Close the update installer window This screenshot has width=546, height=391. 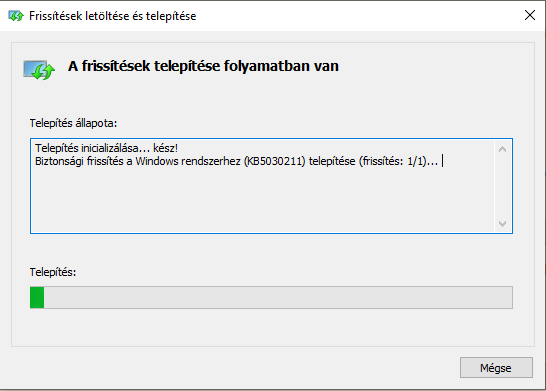pyautogui.click(x=530, y=15)
